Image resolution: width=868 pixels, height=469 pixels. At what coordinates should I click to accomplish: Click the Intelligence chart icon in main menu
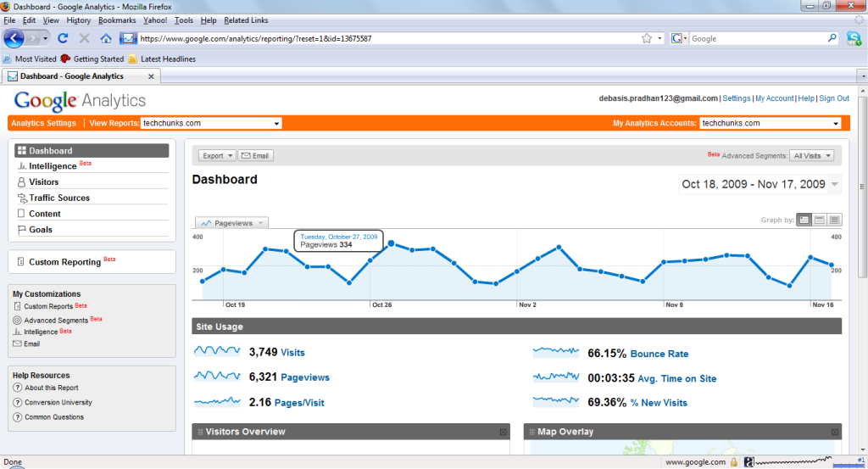[22, 166]
